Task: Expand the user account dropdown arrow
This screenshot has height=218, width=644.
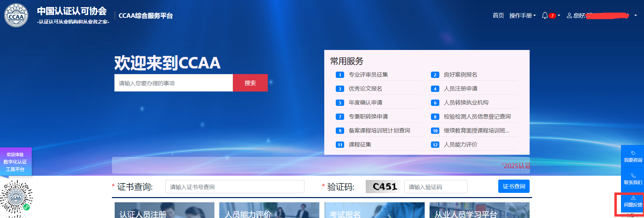Action: [636, 15]
